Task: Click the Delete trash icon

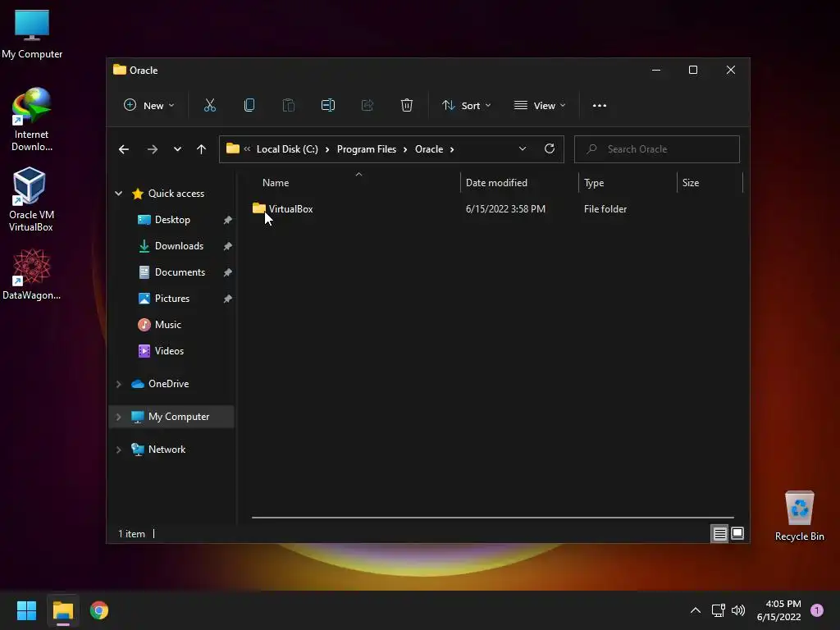Action: 407,105
